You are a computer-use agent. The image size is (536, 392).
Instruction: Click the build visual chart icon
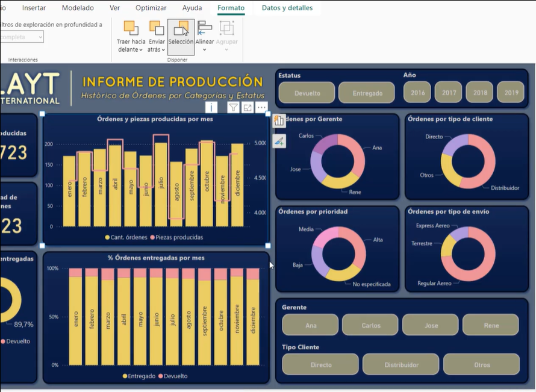coord(279,121)
